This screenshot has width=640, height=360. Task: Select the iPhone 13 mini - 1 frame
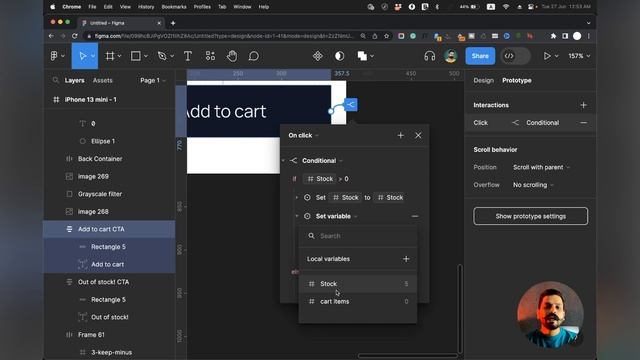tap(109, 100)
